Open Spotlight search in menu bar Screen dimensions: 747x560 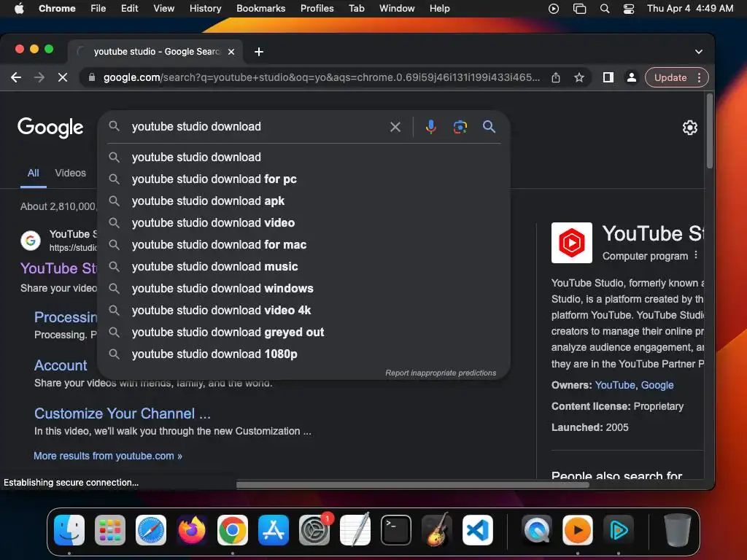tap(605, 9)
